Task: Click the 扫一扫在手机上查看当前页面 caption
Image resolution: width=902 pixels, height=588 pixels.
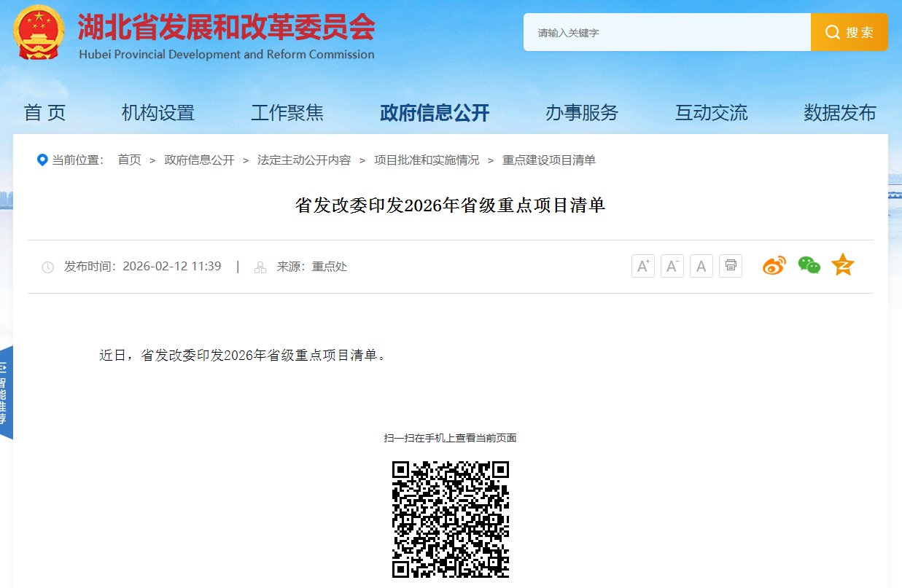Action: pyautogui.click(x=451, y=438)
